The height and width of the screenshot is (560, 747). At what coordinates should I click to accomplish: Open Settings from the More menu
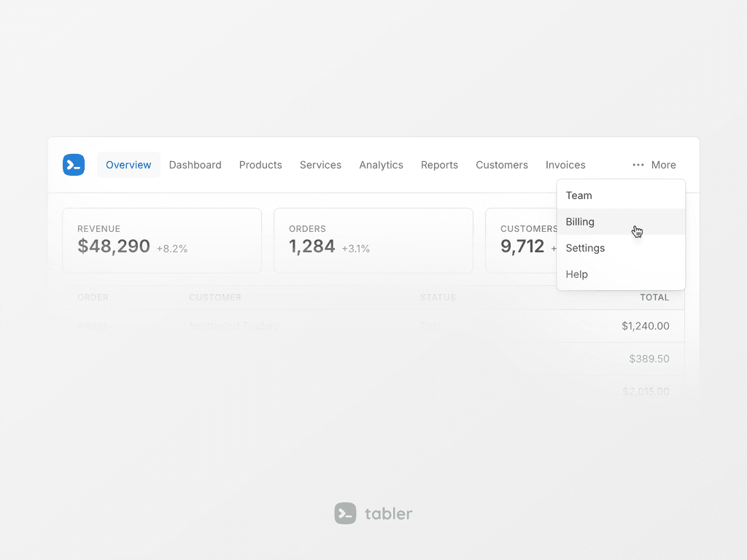pyautogui.click(x=621, y=248)
